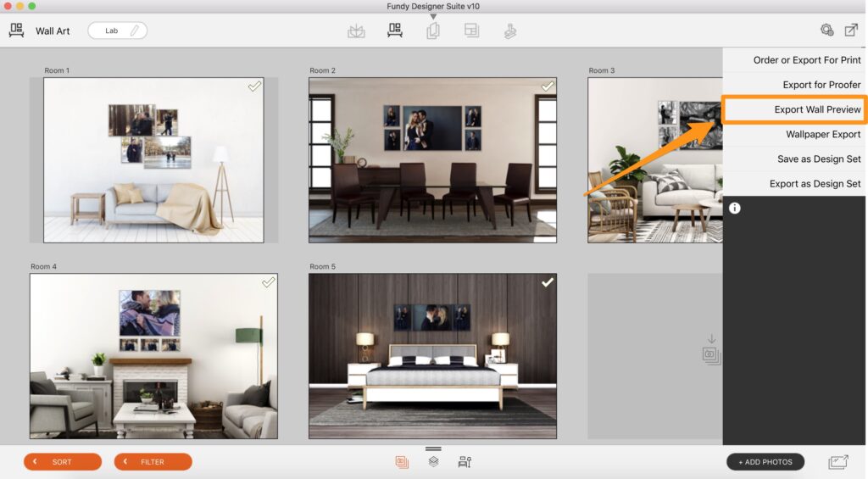The height and width of the screenshot is (479, 868).
Task: Click the info icon in export panel
Action: pos(735,209)
